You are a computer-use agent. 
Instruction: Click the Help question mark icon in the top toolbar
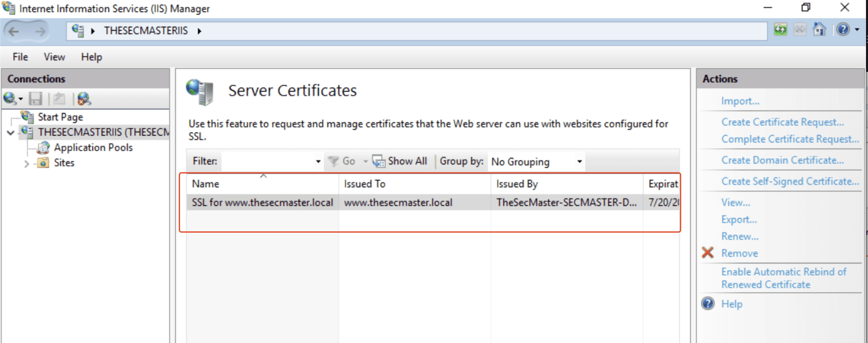click(x=843, y=30)
